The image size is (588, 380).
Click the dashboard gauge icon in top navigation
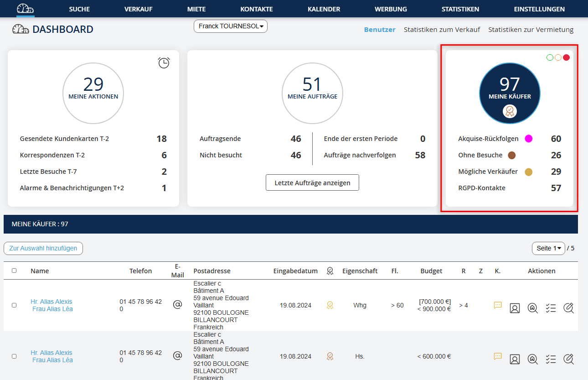(x=26, y=9)
